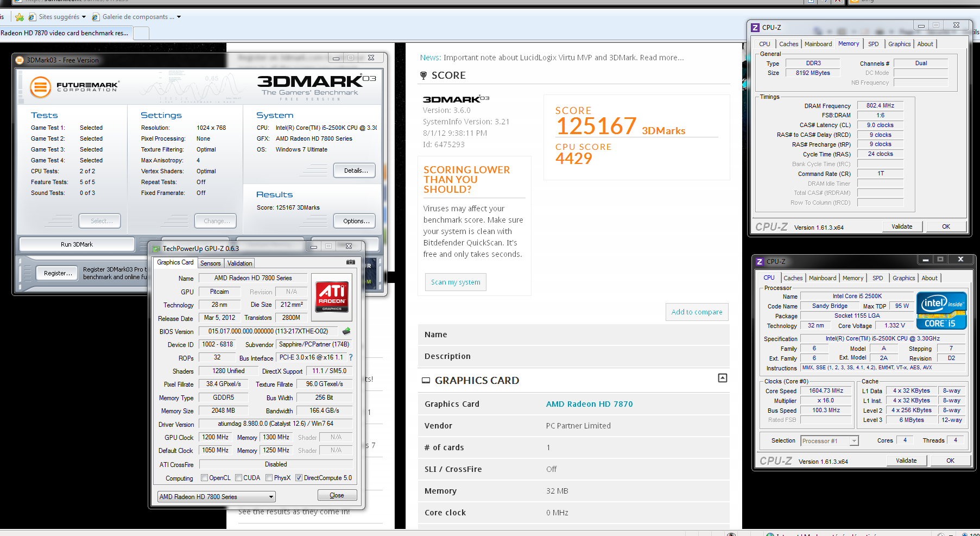The height and width of the screenshot is (536, 980).
Task: Click Run 3DMark button
Action: point(77,244)
